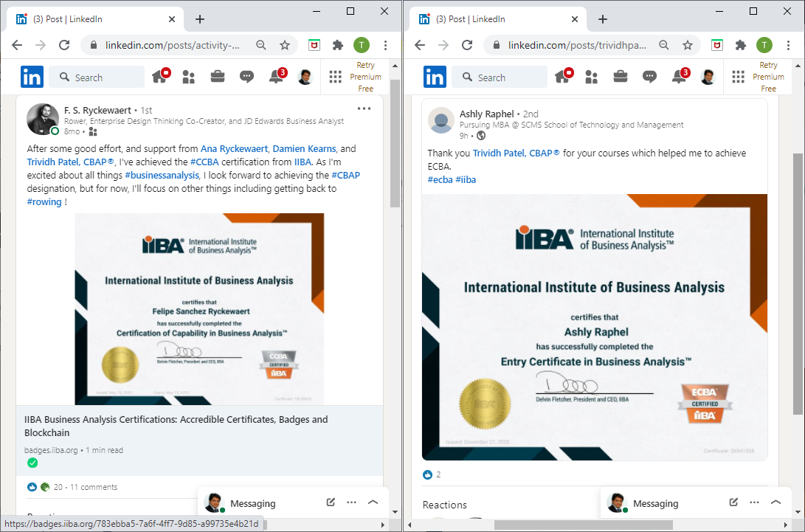
Task: Click Search field in right LinkedIn
Action: (500, 77)
